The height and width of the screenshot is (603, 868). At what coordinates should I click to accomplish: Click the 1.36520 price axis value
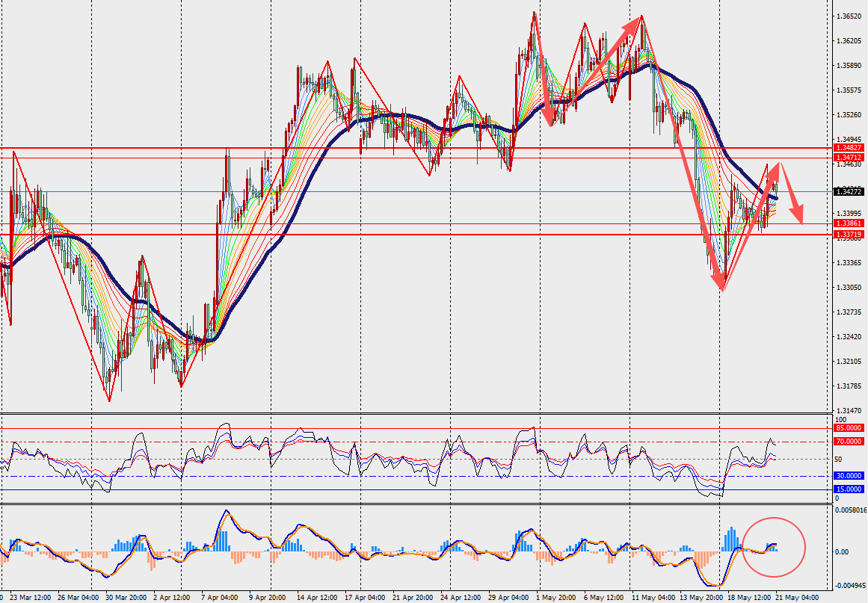pyautogui.click(x=849, y=16)
